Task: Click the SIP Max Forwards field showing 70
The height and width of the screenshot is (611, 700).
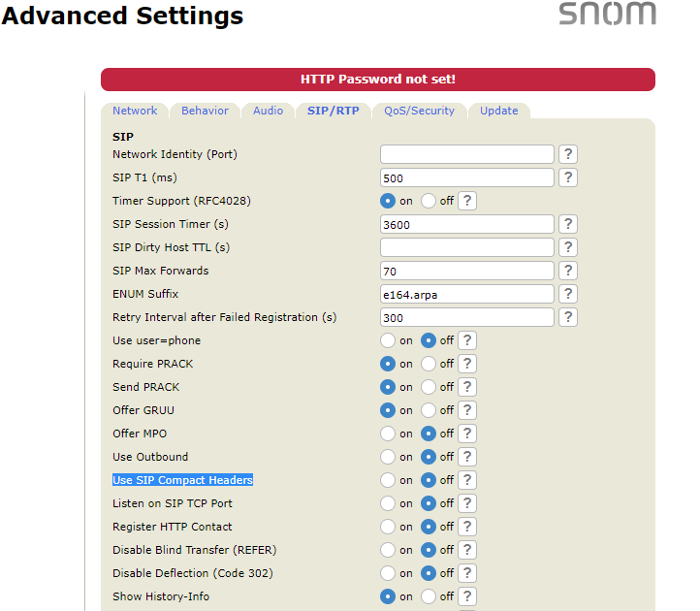Action: (467, 271)
